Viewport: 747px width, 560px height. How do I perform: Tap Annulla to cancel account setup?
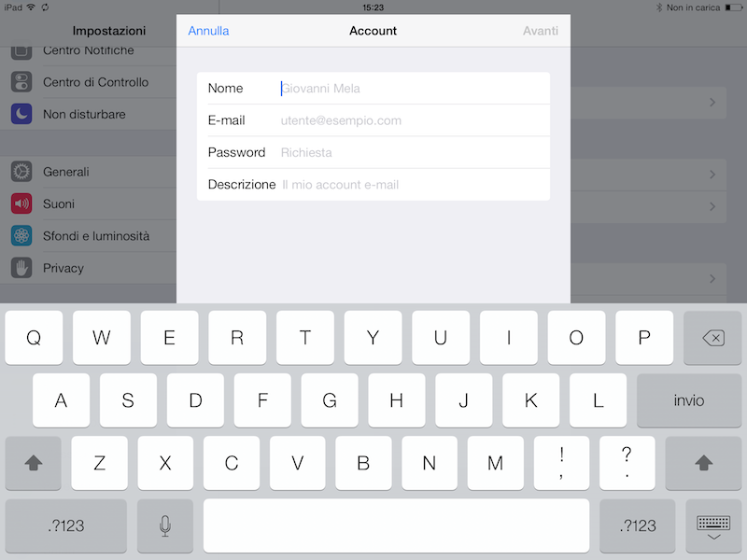(x=208, y=31)
